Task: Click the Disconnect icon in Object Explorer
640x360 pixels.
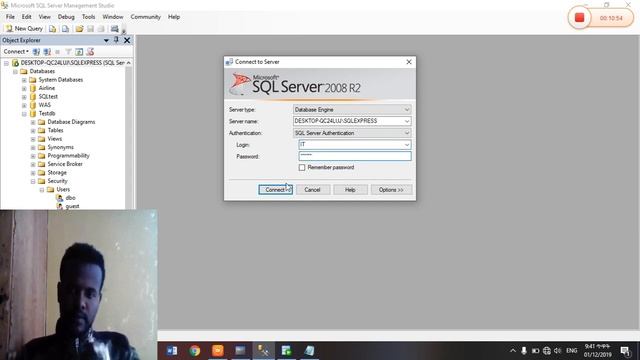Action: 47,52
